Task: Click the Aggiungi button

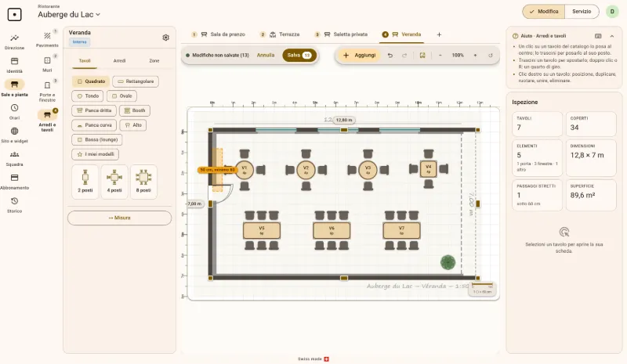Action: [360, 55]
